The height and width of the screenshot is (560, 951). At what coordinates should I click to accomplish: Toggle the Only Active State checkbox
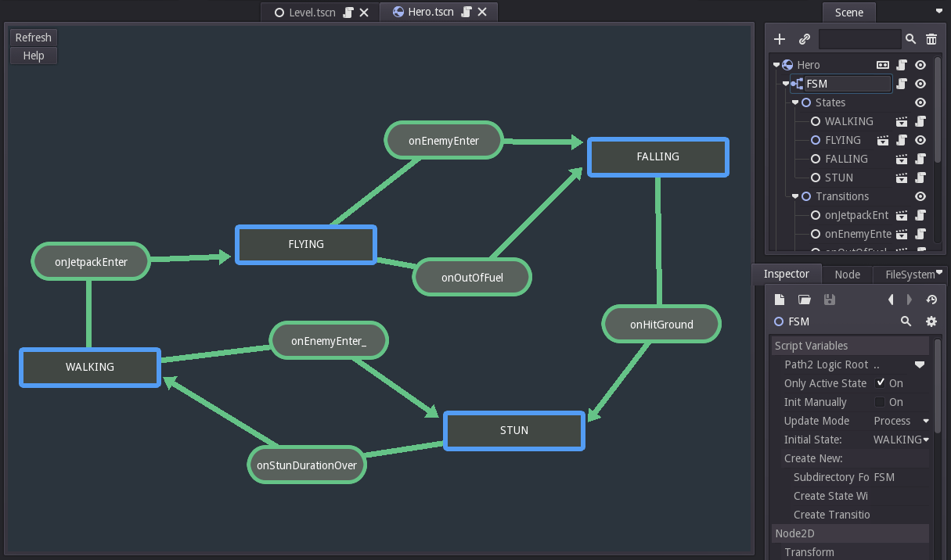coord(881,383)
